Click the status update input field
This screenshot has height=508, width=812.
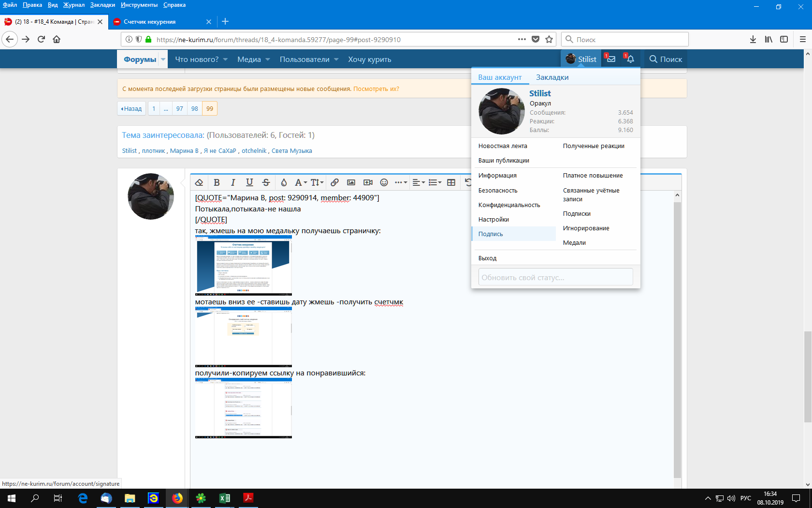555,278
